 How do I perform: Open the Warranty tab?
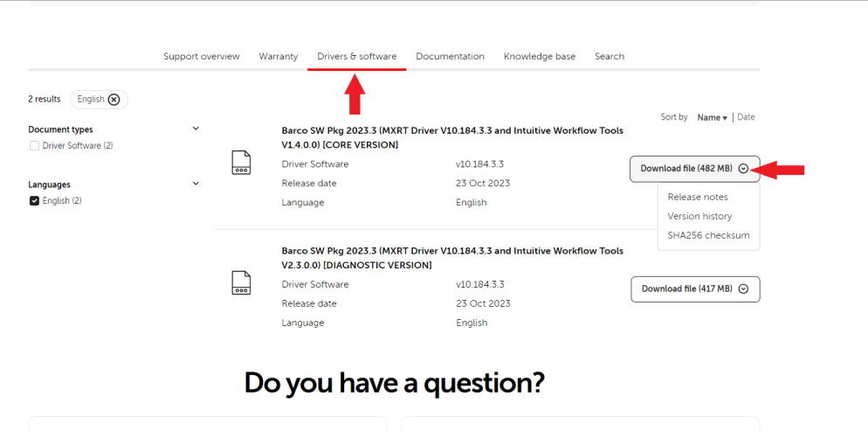[278, 57]
